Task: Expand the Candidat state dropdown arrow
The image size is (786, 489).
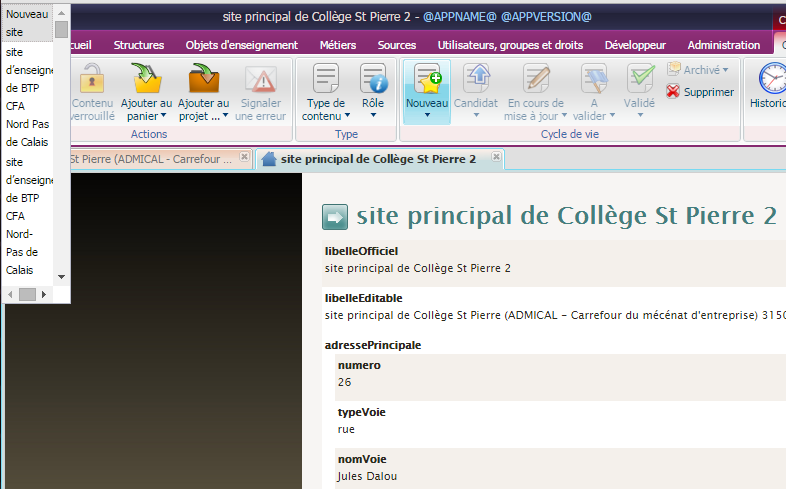Action: click(476, 115)
